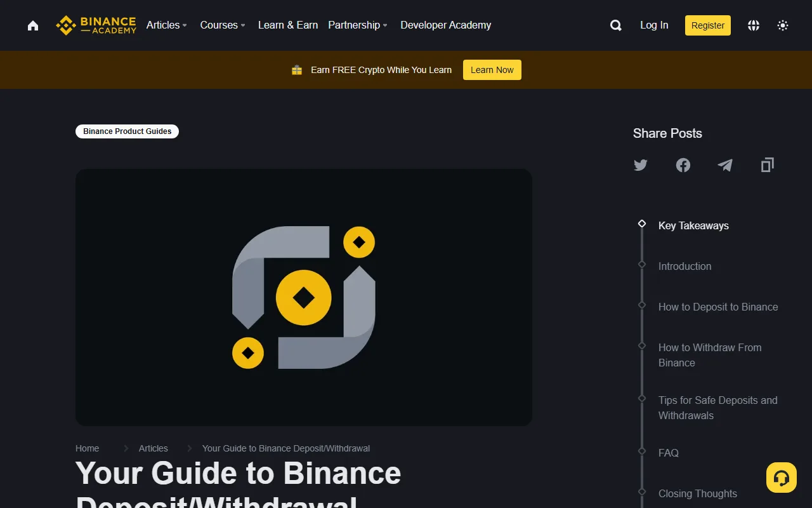
Task: Click the 'Share Posts' heading
Action: point(667,133)
